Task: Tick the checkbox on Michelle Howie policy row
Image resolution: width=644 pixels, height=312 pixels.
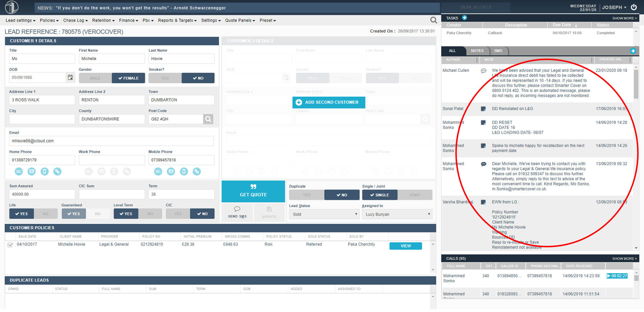Action: pos(10,245)
